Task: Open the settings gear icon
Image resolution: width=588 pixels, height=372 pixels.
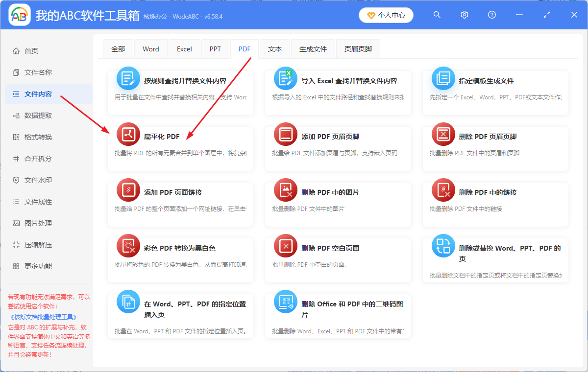Action: coord(464,15)
